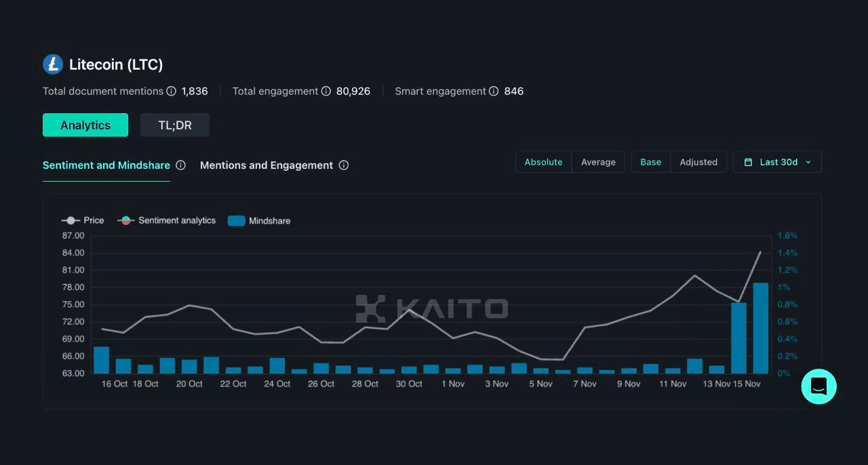Click the 87.00 price axis label
Screen dimensions: 868x465
point(73,236)
